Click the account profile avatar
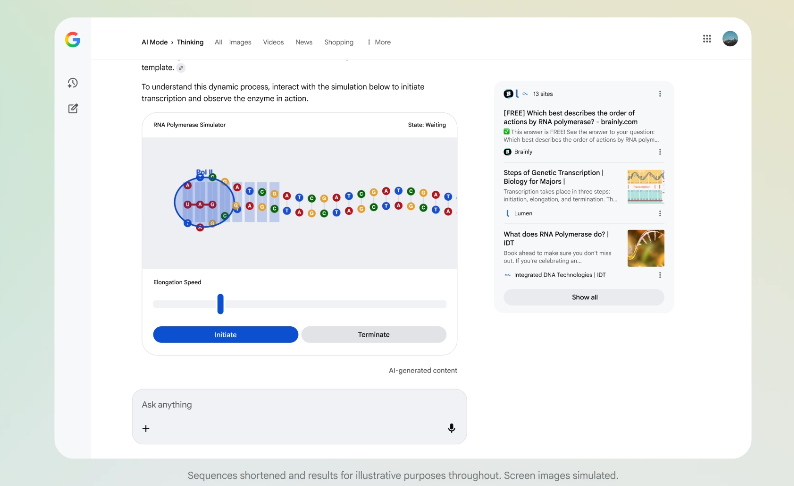 click(x=730, y=39)
